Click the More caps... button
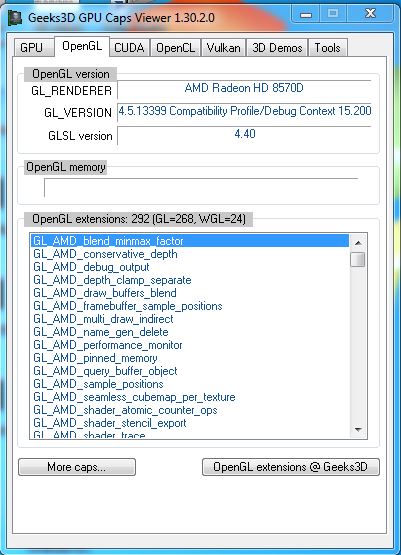 (77, 467)
